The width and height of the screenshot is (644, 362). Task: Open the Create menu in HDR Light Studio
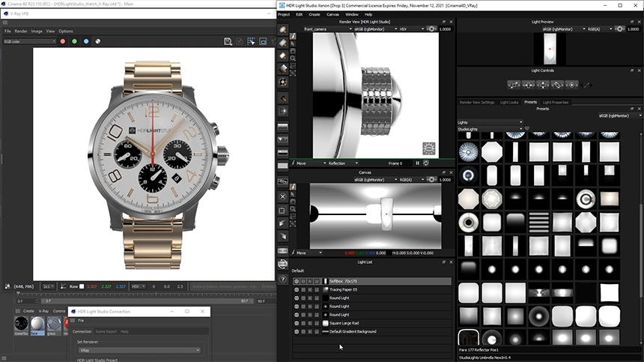[315, 14]
